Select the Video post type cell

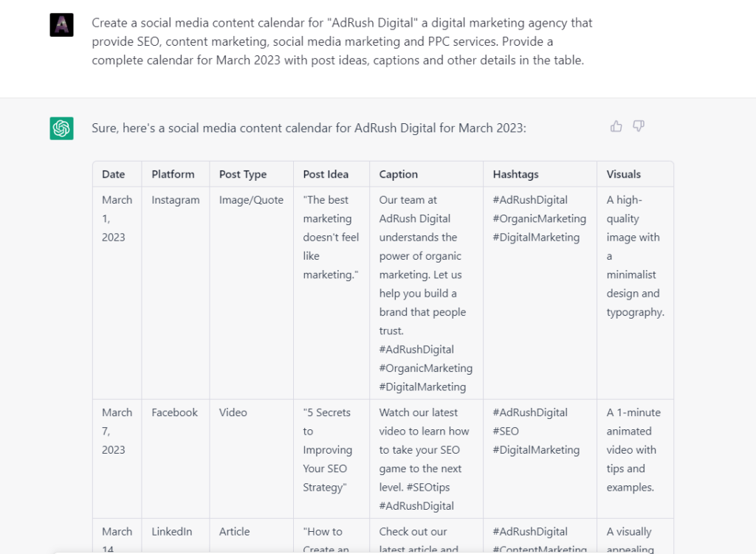pos(233,412)
